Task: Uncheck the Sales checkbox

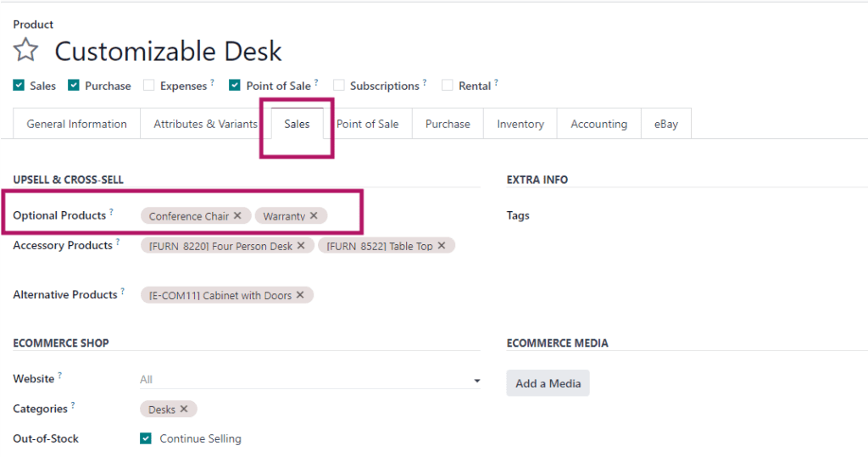Action: coord(19,86)
